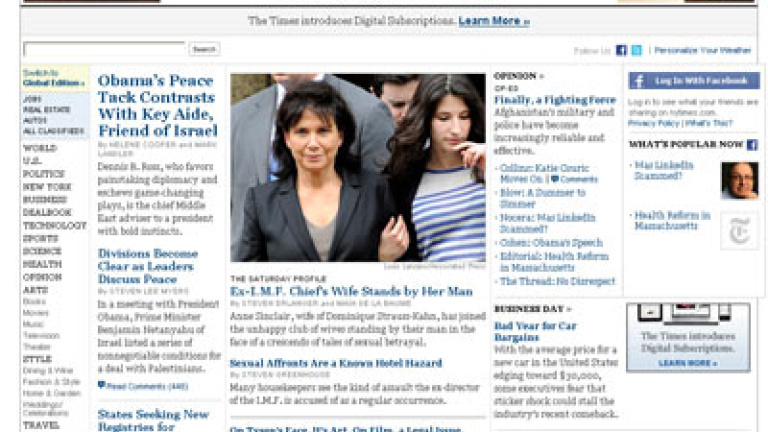
Task: Expand the Opinion section header
Action: (x=519, y=76)
